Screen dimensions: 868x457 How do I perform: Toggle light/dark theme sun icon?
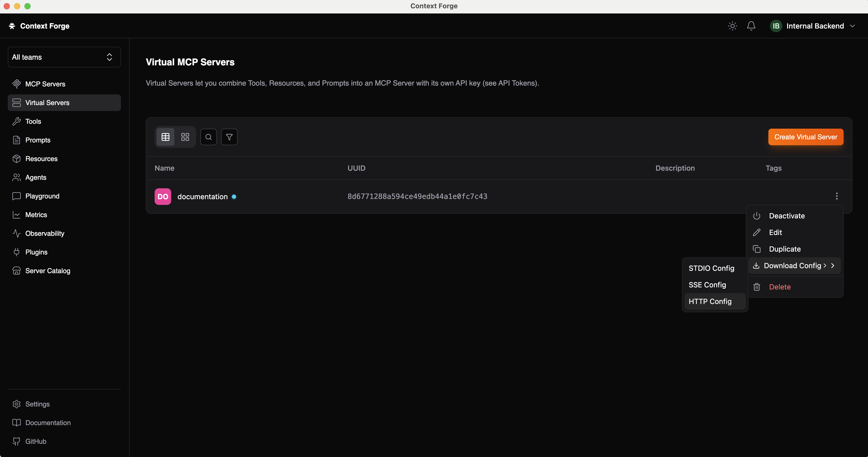click(x=732, y=26)
